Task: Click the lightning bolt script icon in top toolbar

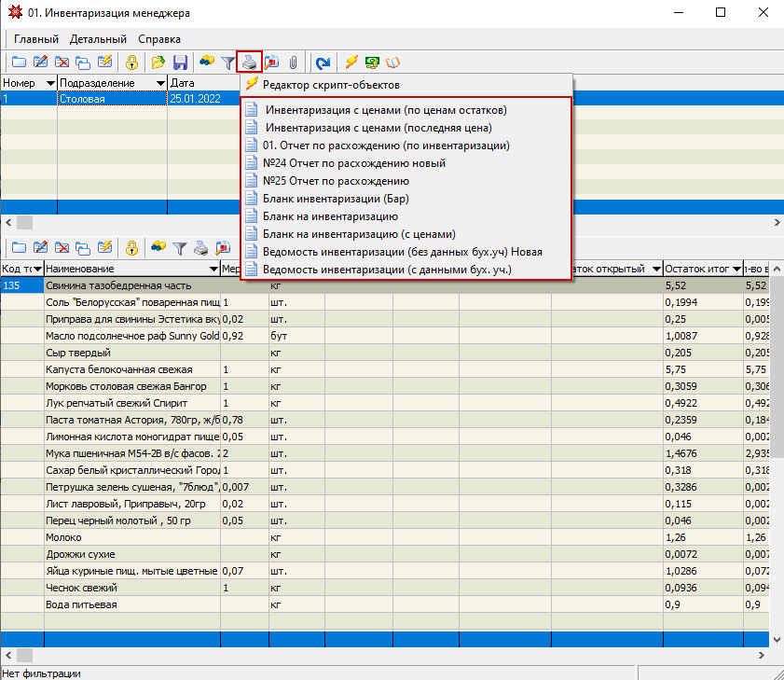Action: (351, 62)
